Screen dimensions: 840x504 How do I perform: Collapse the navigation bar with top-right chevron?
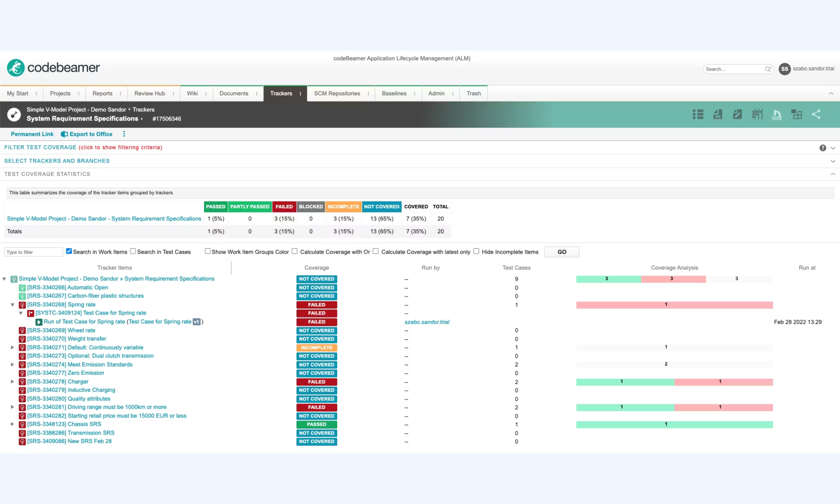831,94
